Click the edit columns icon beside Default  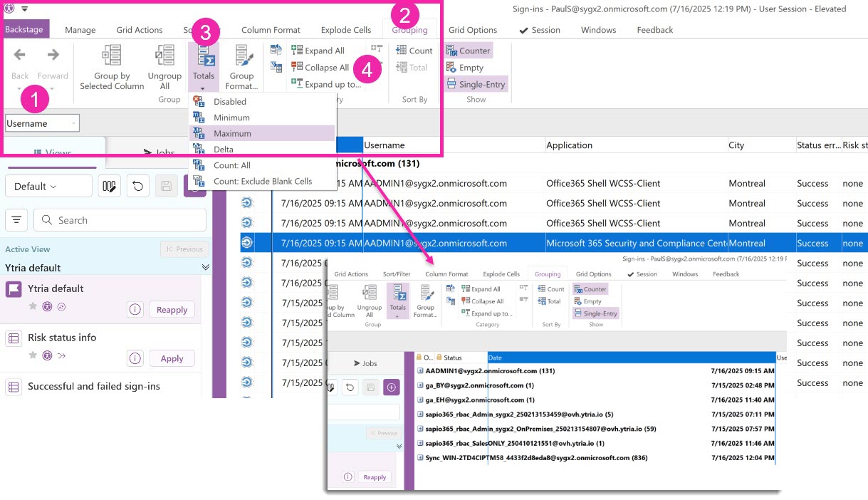click(109, 187)
